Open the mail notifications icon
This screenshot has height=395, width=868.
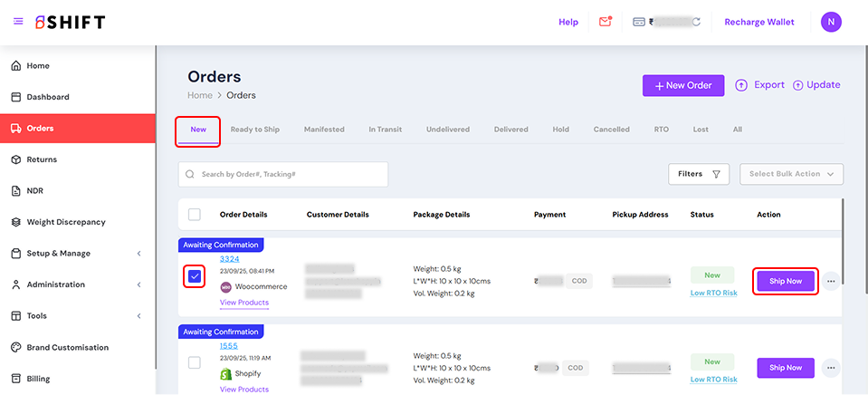(606, 22)
